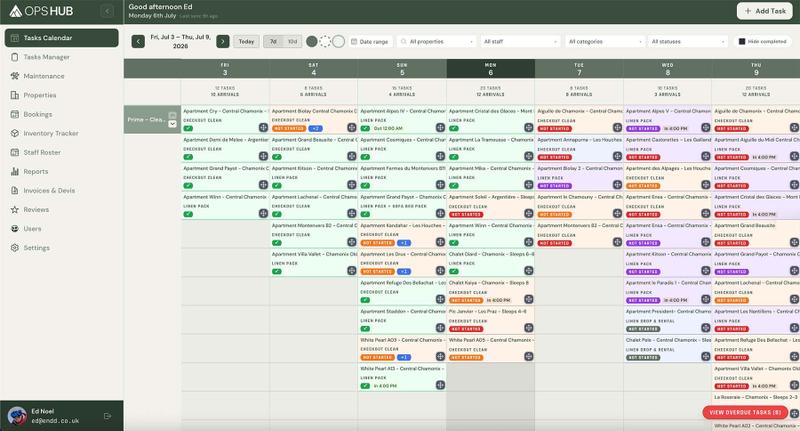Open the Chalet Pele - Central Chamonix card
Viewport: 800px width, 431px height.
coord(667,348)
